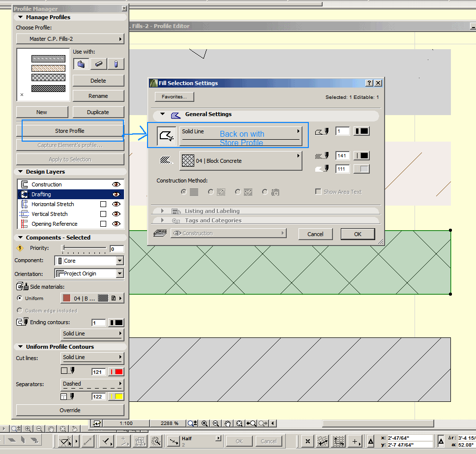476x454 pixels.
Task: Select the Construction design layer row
Action: click(71, 184)
